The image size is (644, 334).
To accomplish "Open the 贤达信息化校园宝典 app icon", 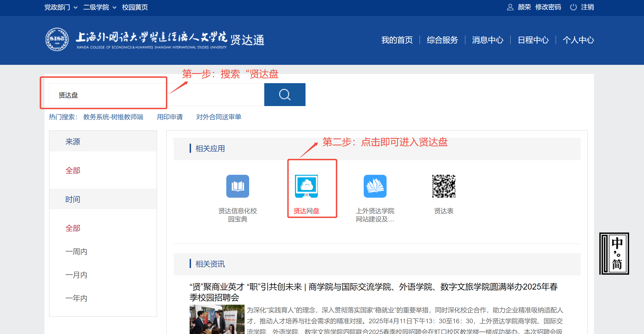I will [x=237, y=186].
